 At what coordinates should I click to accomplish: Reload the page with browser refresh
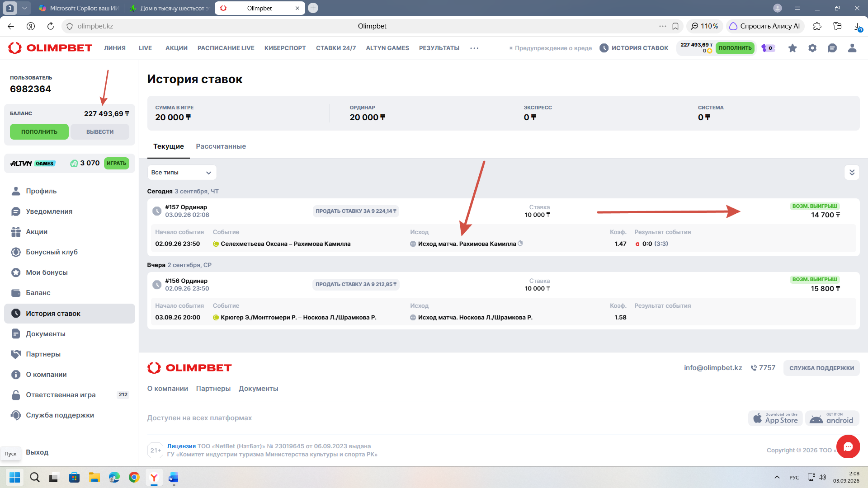click(51, 26)
